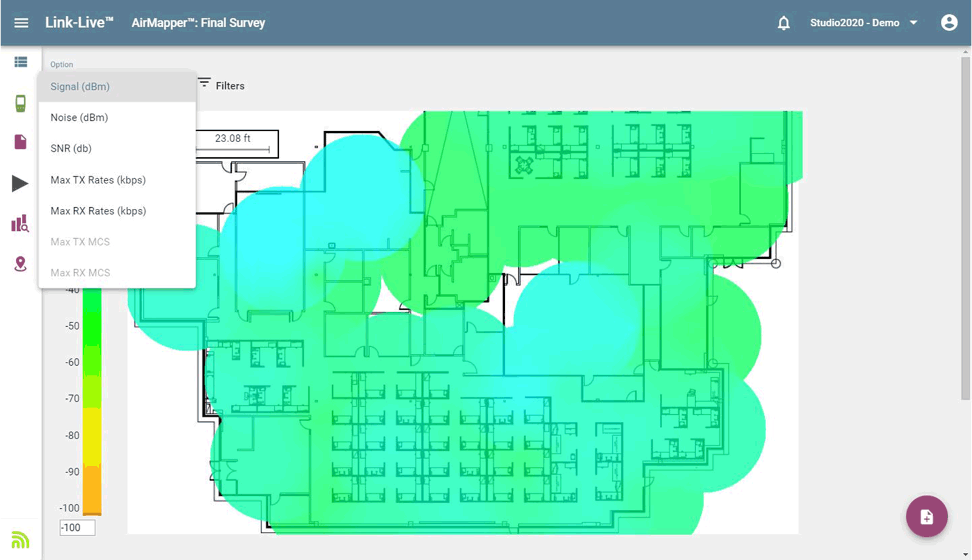Click the vertical page scrollbar

click(965, 228)
